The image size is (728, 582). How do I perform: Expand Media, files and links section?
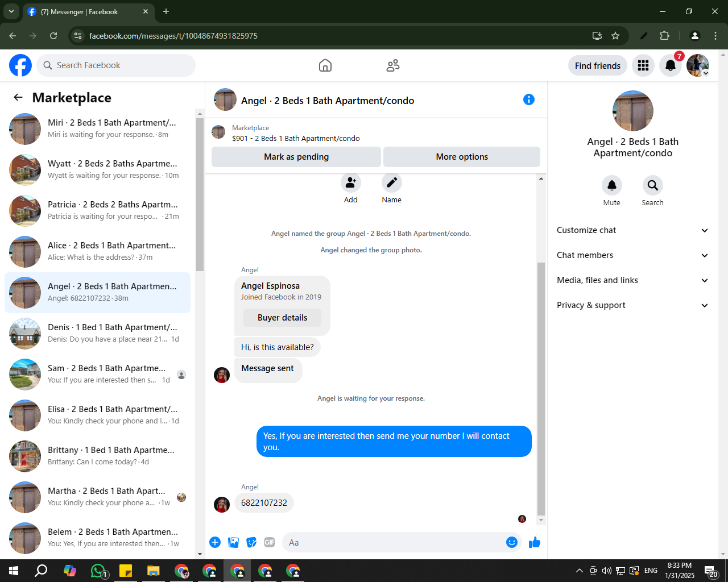click(633, 280)
